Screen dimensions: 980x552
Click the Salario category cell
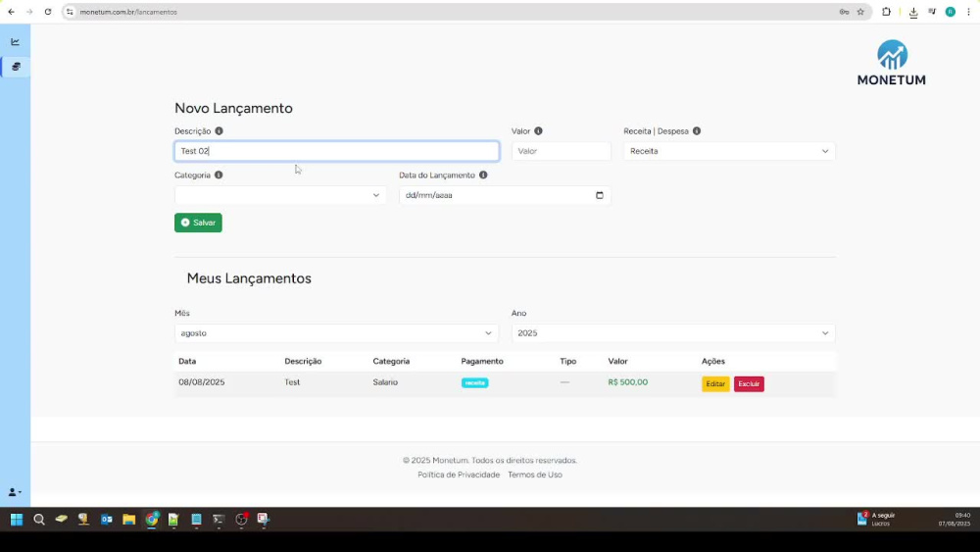(x=385, y=382)
